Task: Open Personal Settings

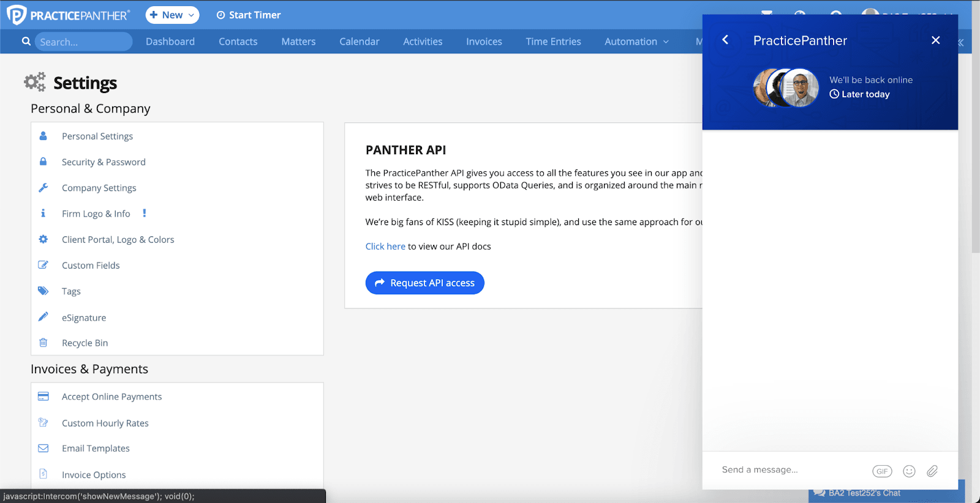Action: coord(97,136)
